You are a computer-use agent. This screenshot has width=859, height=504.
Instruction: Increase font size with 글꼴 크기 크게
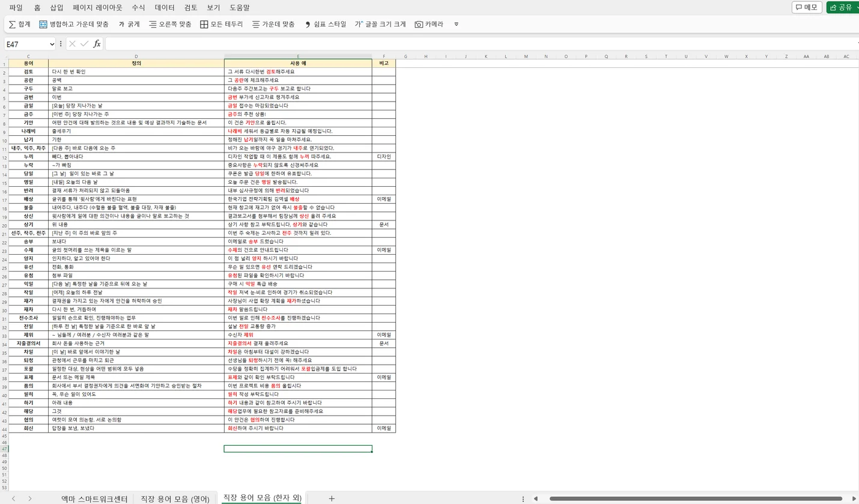click(x=380, y=24)
